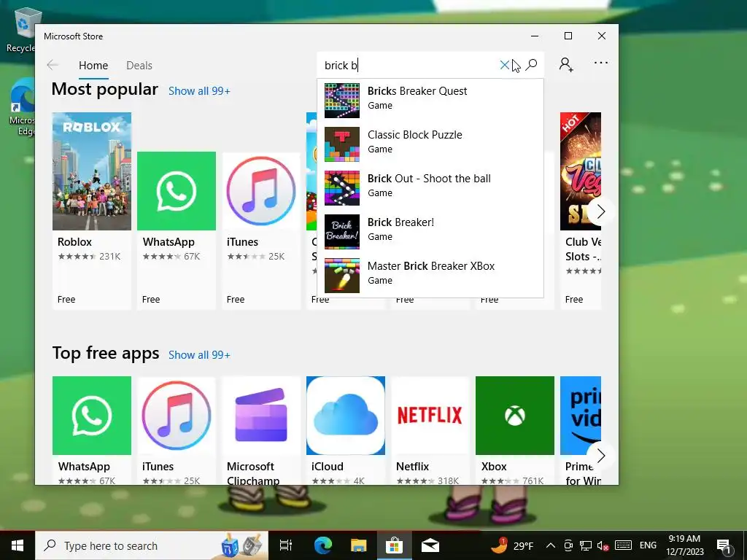Open the sign-in account icon
This screenshot has height=560, width=747.
point(566,64)
